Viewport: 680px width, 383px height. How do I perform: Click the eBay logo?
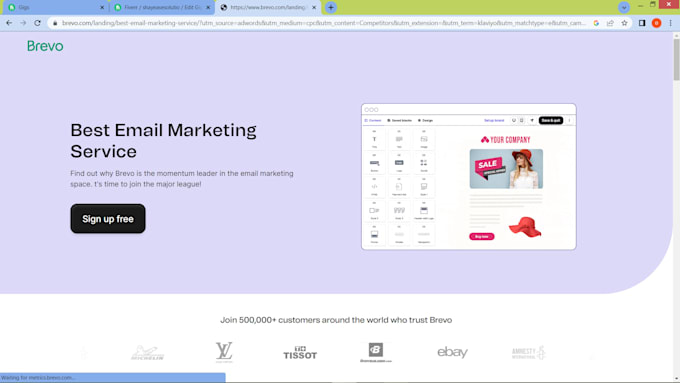click(x=452, y=352)
